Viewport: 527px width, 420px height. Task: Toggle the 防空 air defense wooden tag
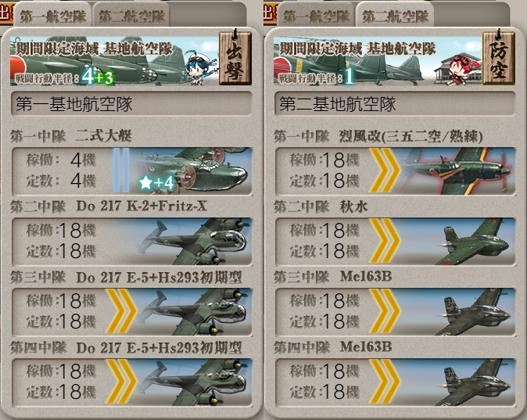pos(498,58)
